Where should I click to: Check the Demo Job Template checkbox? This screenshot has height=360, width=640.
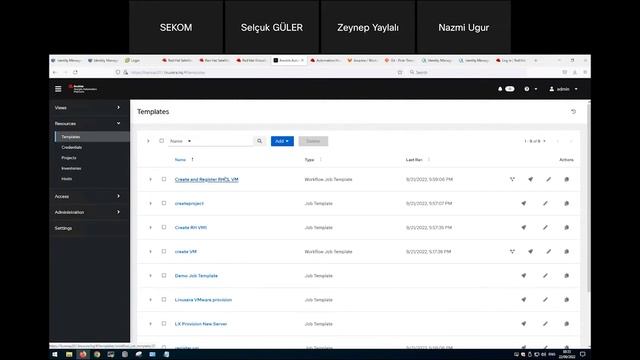click(164, 276)
